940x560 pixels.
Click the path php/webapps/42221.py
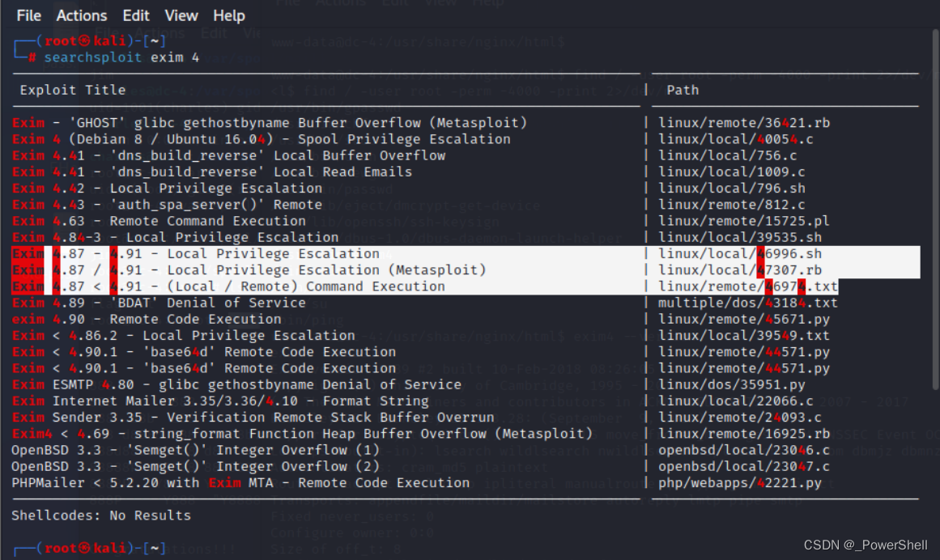pyautogui.click(x=740, y=483)
